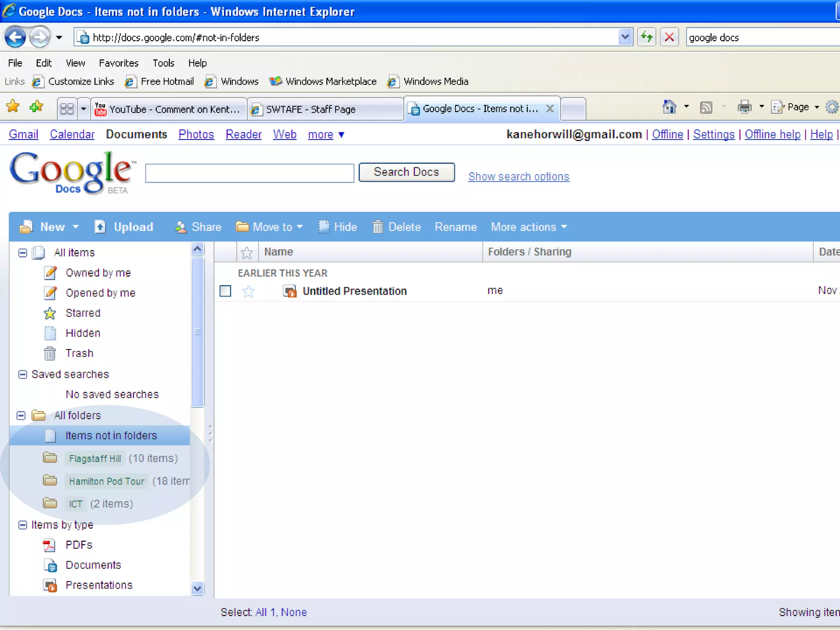Star the Untitled Presentation item
Screen dimensions: 840x630
click(x=249, y=292)
